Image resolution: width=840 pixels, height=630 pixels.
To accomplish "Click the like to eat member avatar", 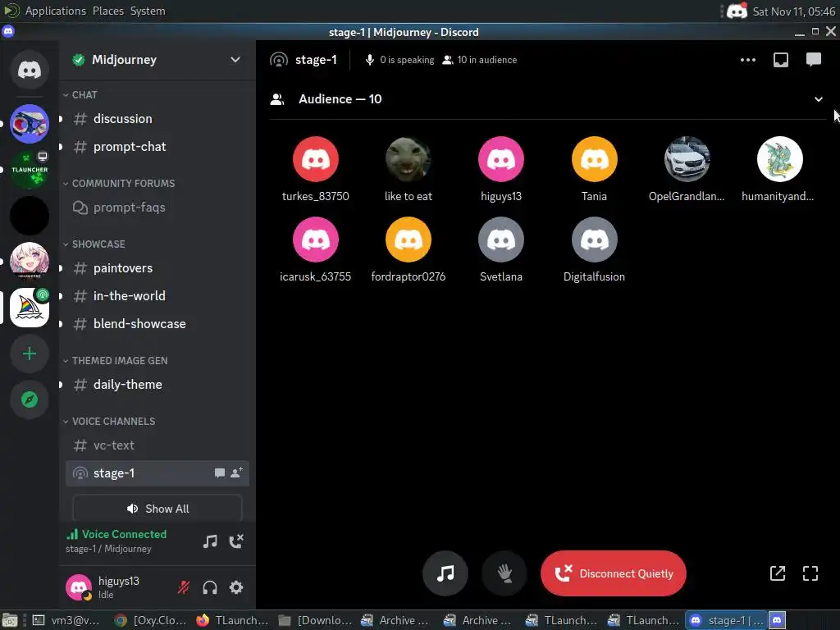I will 409,159.
